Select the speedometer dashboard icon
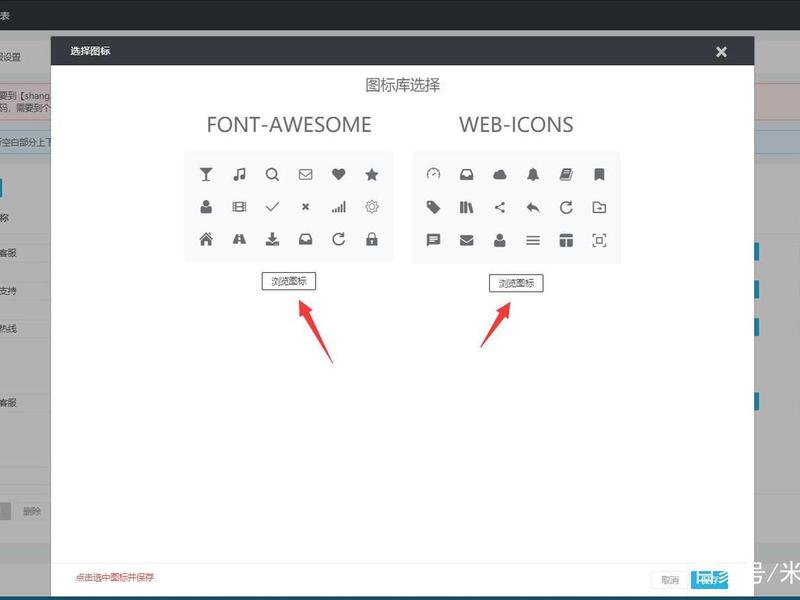This screenshot has height=600, width=800. click(433, 174)
